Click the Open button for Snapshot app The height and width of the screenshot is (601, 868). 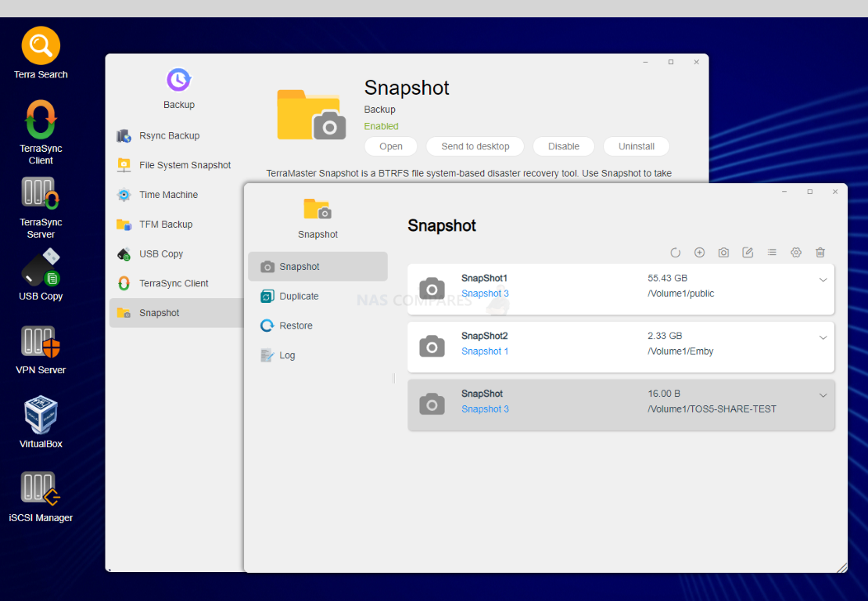(x=391, y=146)
